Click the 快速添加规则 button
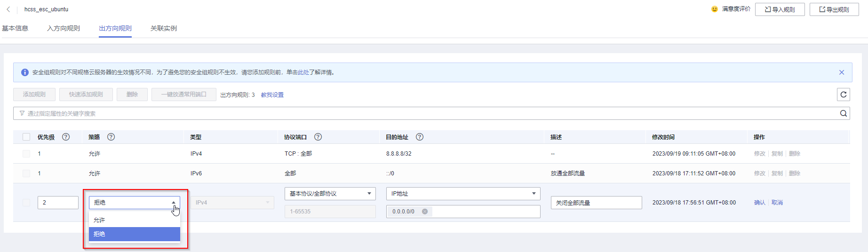The height and width of the screenshot is (252, 868). pyautogui.click(x=86, y=94)
